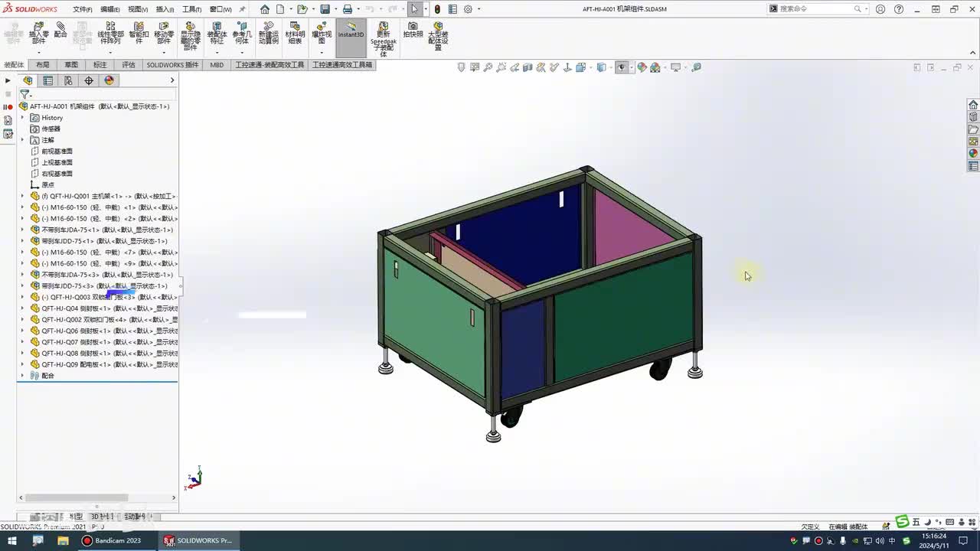The width and height of the screenshot is (980, 551).
Task: Open the Options gear icon
Action: tap(468, 9)
